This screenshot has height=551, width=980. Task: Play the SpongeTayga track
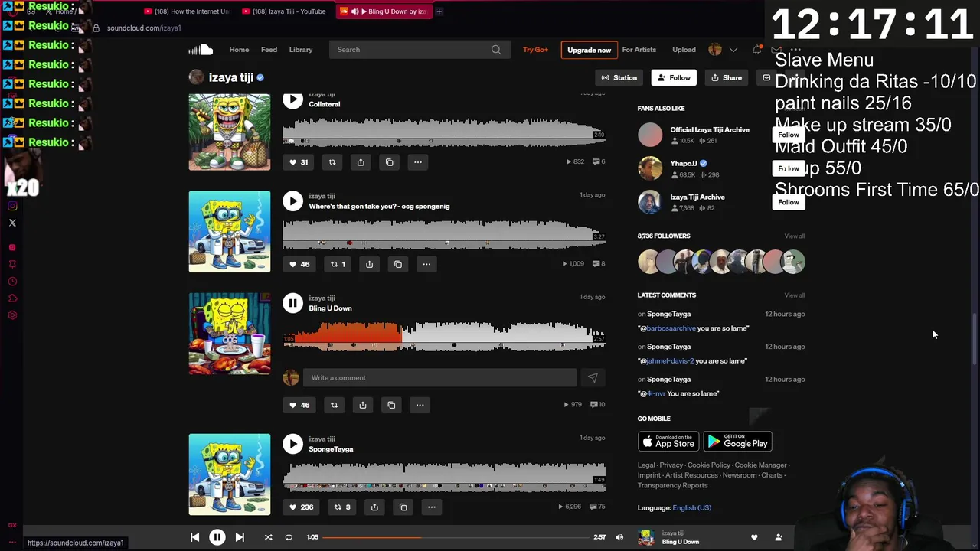pos(292,444)
